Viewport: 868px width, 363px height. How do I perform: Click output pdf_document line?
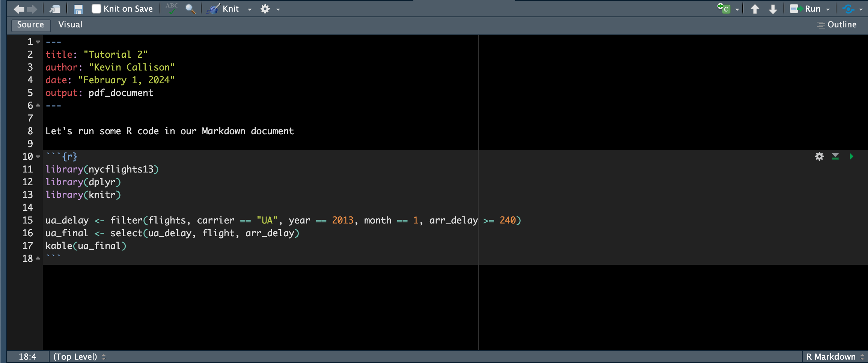click(x=99, y=93)
